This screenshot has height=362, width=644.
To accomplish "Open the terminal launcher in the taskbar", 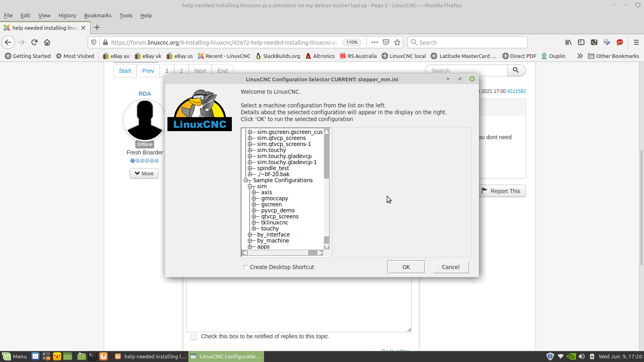I will [x=93, y=356].
